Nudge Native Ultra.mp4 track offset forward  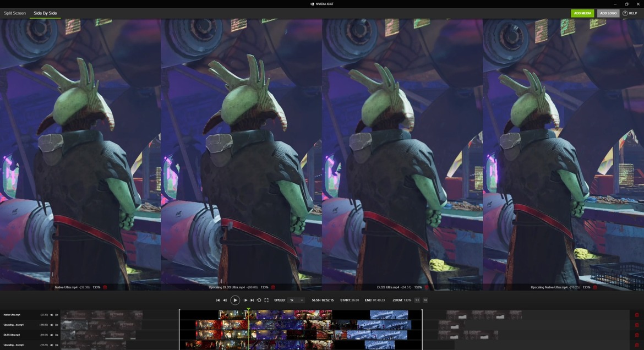coord(57,315)
